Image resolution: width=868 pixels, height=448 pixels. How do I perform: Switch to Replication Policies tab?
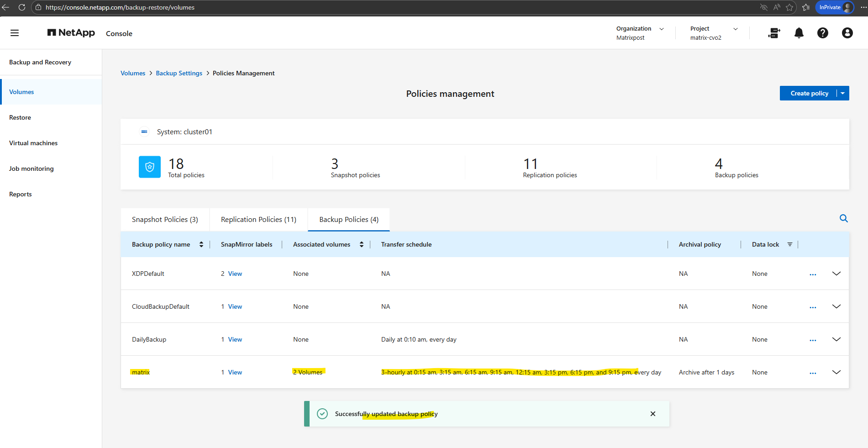[x=258, y=220]
